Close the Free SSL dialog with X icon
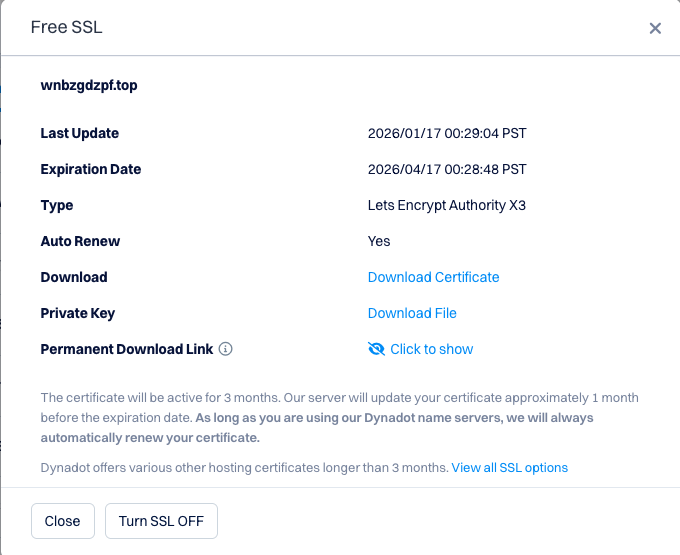680x555 pixels. 655,28
